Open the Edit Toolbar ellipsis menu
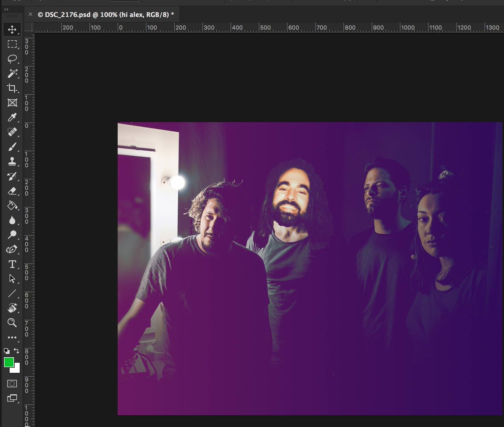This screenshot has height=427, width=504. (12, 337)
